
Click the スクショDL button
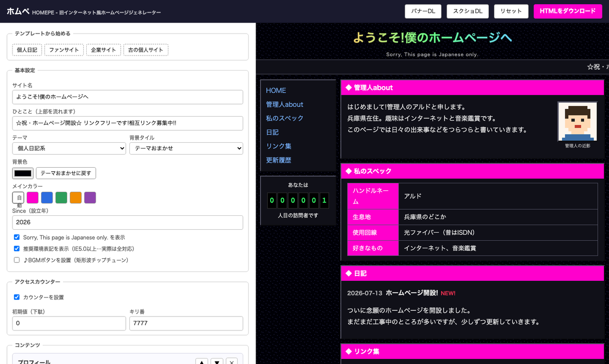point(468,11)
